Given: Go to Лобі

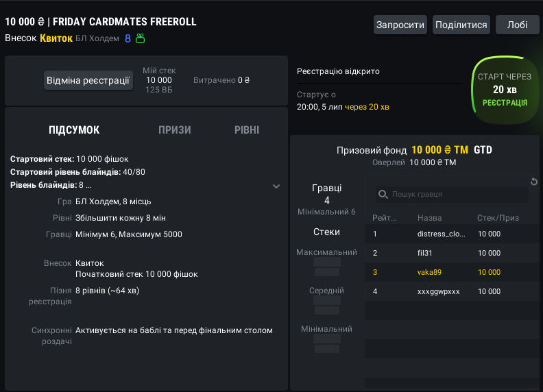Looking at the screenshot, I should click(x=517, y=25).
